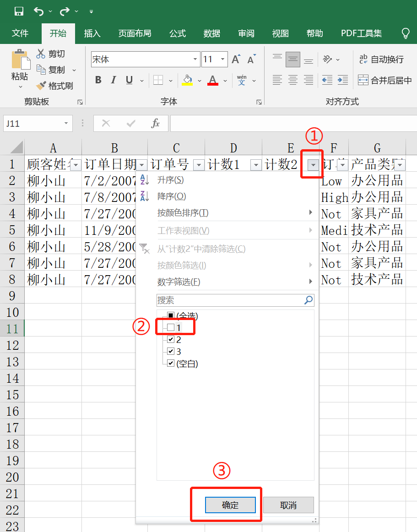Image resolution: width=417 pixels, height=532 pixels.
Task: Click the 取消 (Cancel) button
Action: click(x=288, y=505)
